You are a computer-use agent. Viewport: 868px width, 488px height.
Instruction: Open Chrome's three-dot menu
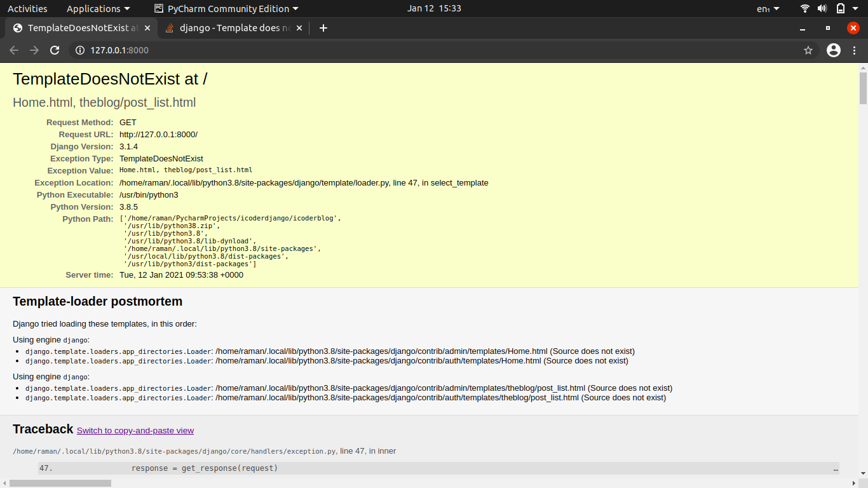[855, 50]
